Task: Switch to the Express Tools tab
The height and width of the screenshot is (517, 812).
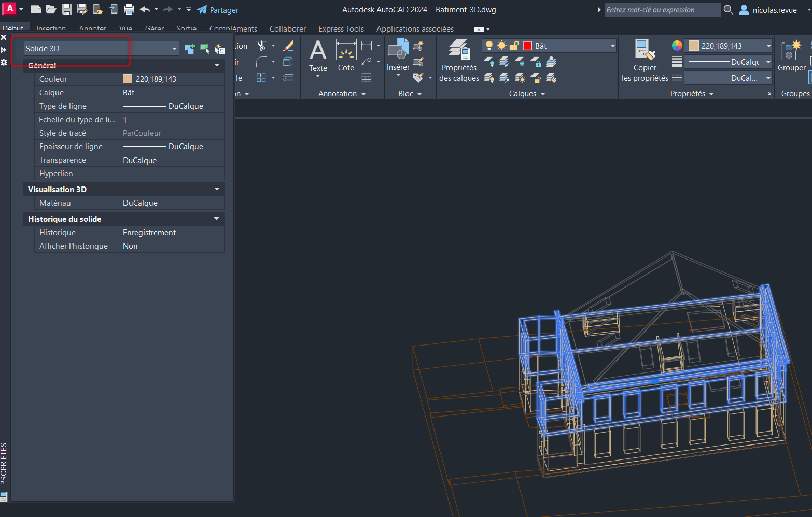Action: [341, 29]
